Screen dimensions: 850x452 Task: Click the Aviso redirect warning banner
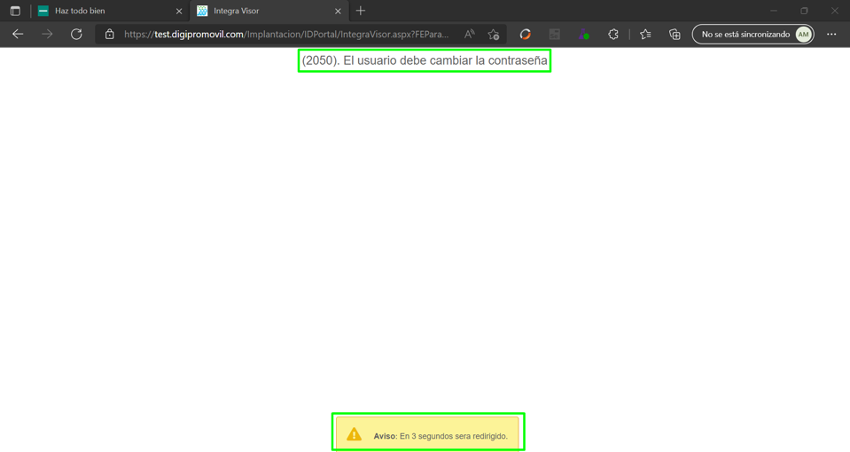[428, 435]
